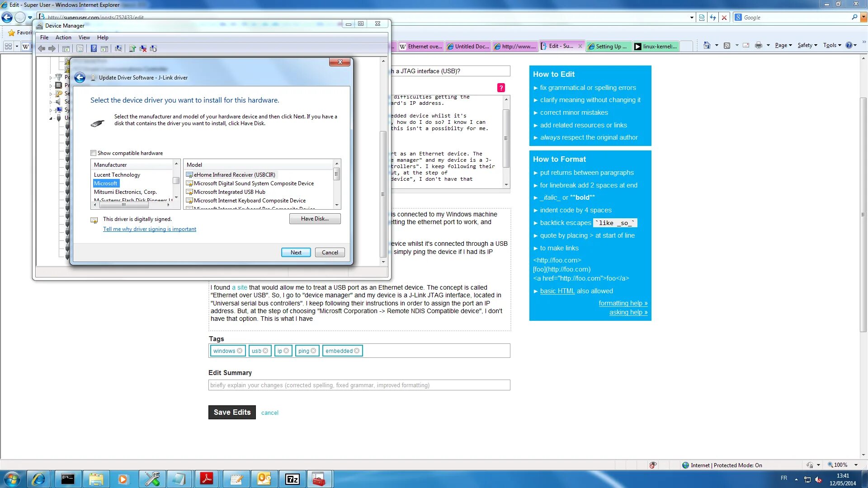Expand the Quick Tabs dropdown arrow

17,46
